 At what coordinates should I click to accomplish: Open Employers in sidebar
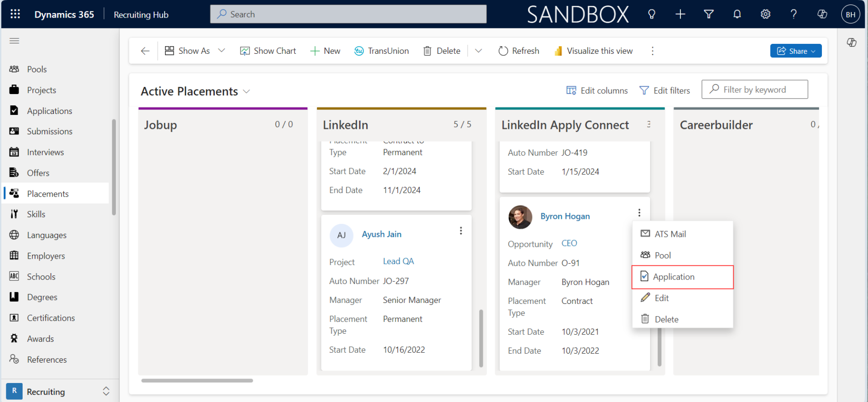(x=56, y=256)
